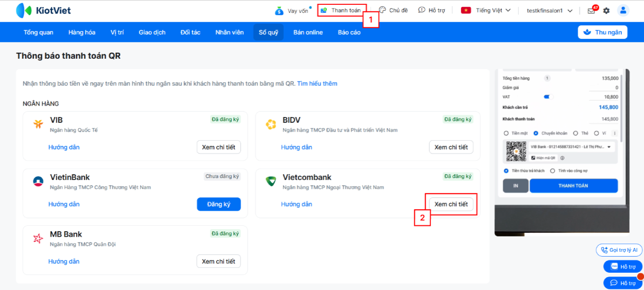Open the Giao dịch menu
644x290 pixels.
point(152,32)
